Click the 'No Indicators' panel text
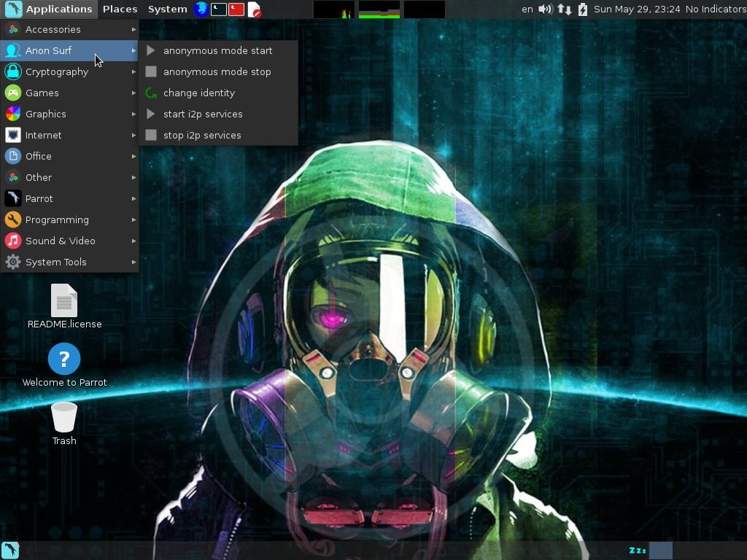 click(x=716, y=9)
